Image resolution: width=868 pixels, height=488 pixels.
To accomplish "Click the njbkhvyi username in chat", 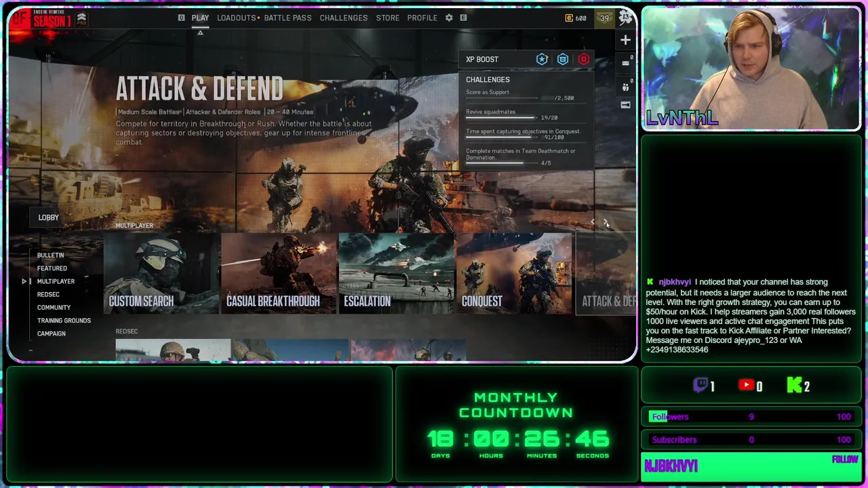I will coord(675,282).
